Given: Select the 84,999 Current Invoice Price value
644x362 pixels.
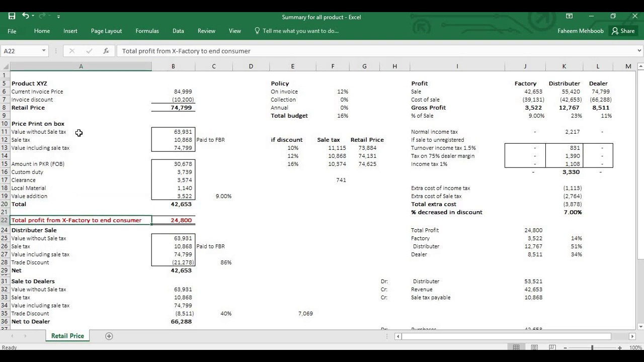Looking at the screenshot, I should (173, 92).
